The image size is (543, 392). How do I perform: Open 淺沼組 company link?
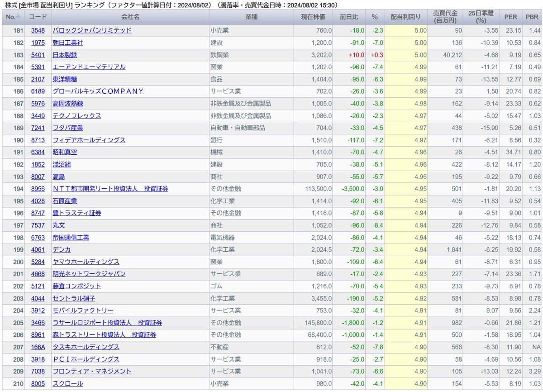click(x=62, y=165)
